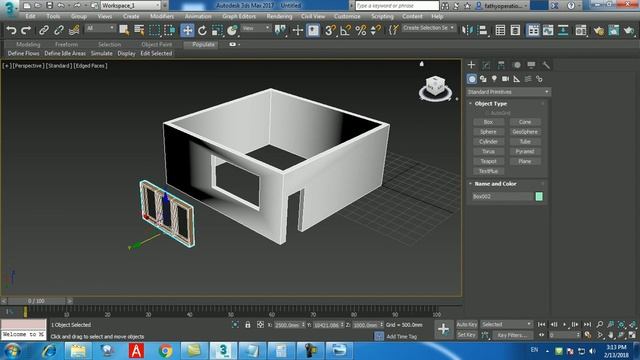Click the Key Filters button

click(513, 335)
